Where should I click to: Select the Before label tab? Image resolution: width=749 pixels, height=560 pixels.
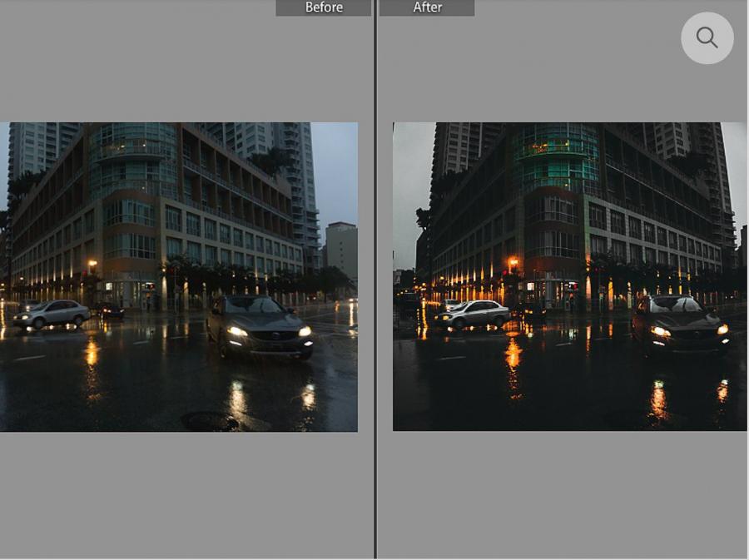pos(324,7)
